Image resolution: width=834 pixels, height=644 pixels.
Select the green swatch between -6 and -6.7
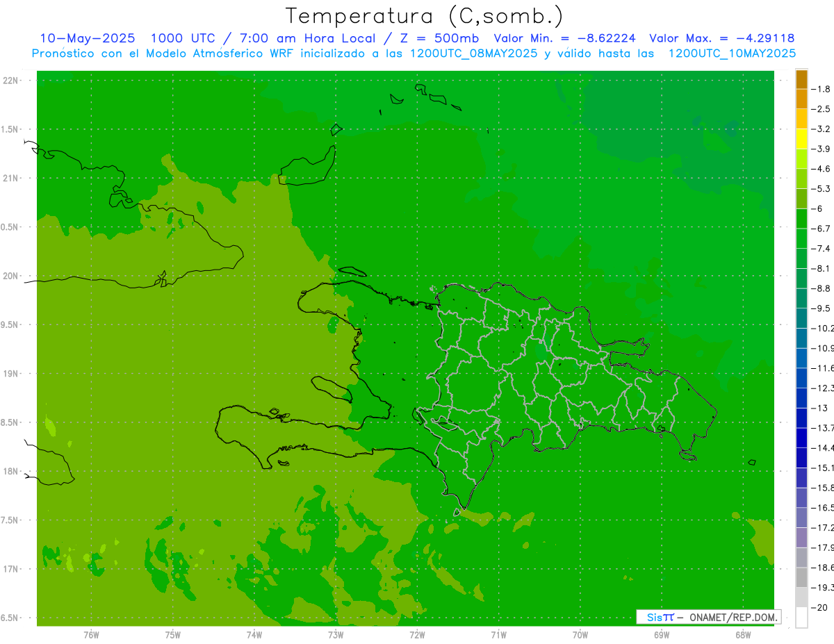801,219
